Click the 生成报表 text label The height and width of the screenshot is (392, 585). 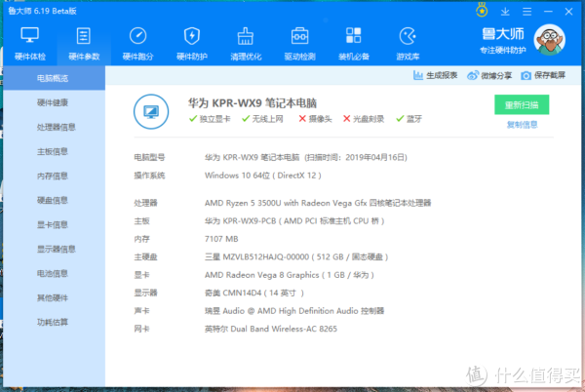click(442, 75)
